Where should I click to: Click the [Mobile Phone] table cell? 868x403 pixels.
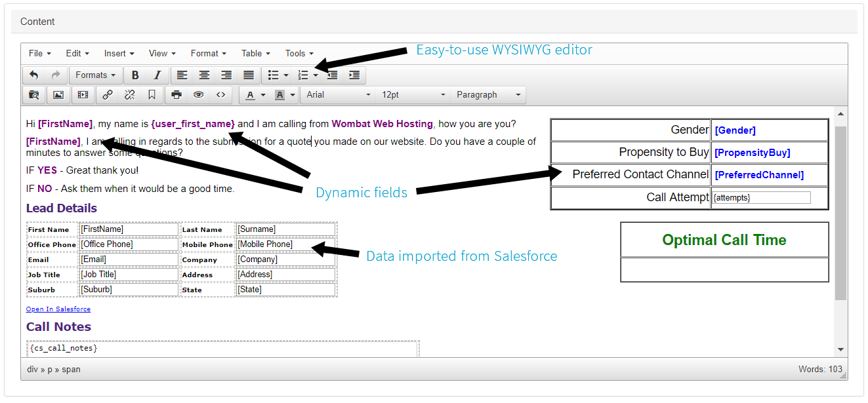point(285,244)
